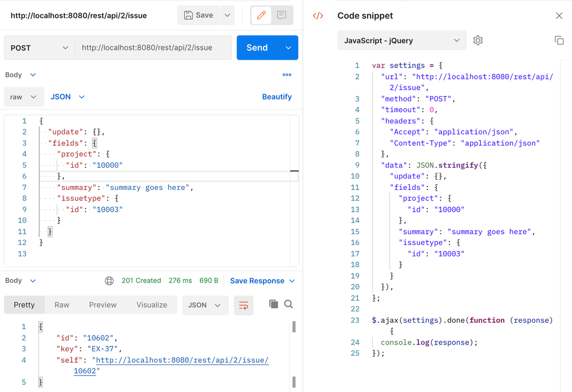The image size is (572, 392).
Task: Click the network globe icon in response
Action: click(x=109, y=281)
